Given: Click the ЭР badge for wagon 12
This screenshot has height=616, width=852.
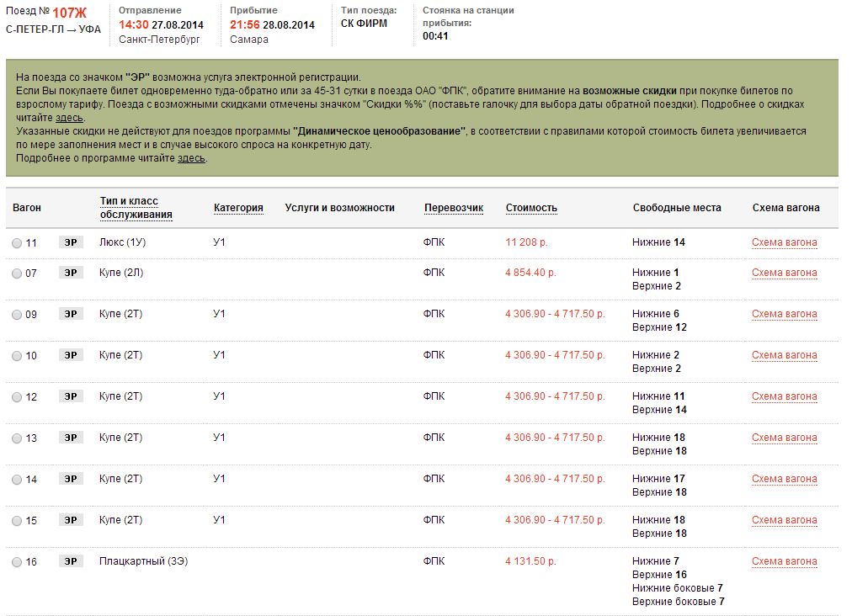Looking at the screenshot, I should (x=71, y=396).
